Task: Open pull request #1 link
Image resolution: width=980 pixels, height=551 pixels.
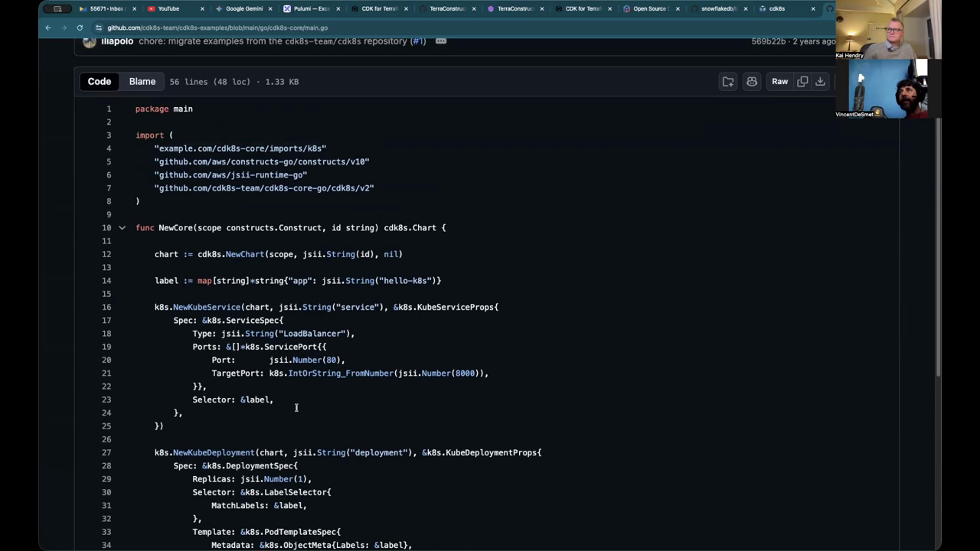Action: tap(418, 41)
